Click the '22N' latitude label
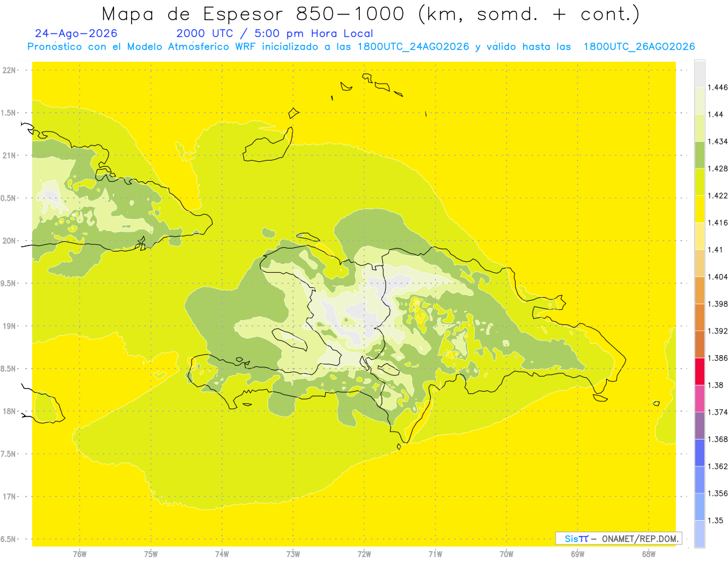This screenshot has width=728, height=562. (x=9, y=70)
